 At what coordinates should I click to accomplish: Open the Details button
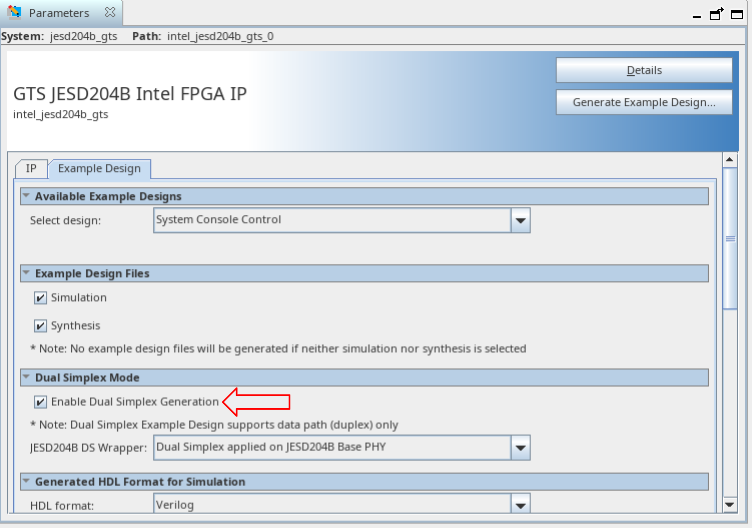[644, 70]
